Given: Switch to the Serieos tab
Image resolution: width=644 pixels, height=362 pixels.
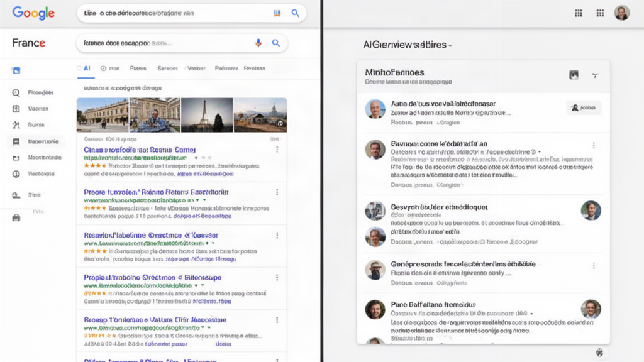Looking at the screenshot, I should point(167,69).
